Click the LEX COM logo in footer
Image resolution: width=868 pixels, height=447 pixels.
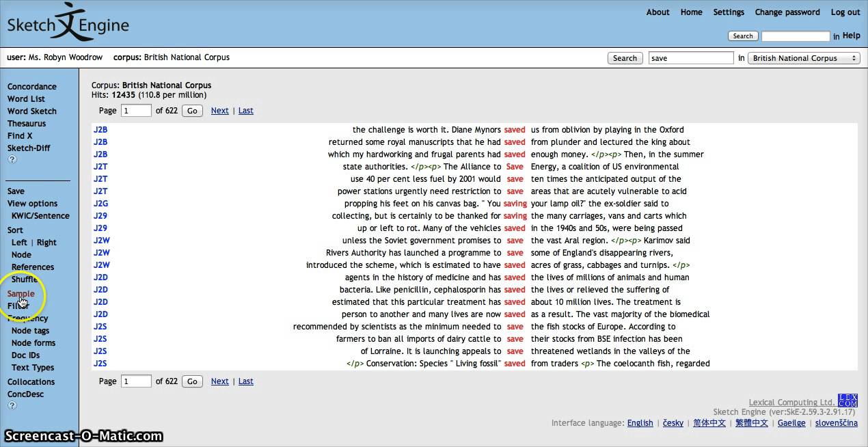pyautogui.click(x=847, y=400)
